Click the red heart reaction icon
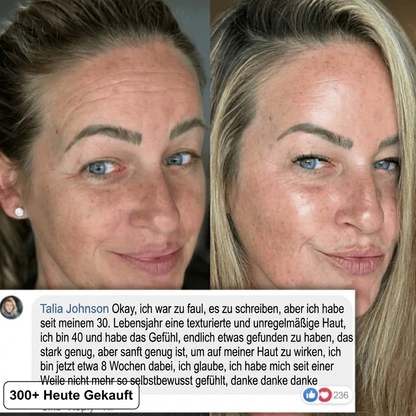 click(x=325, y=395)
